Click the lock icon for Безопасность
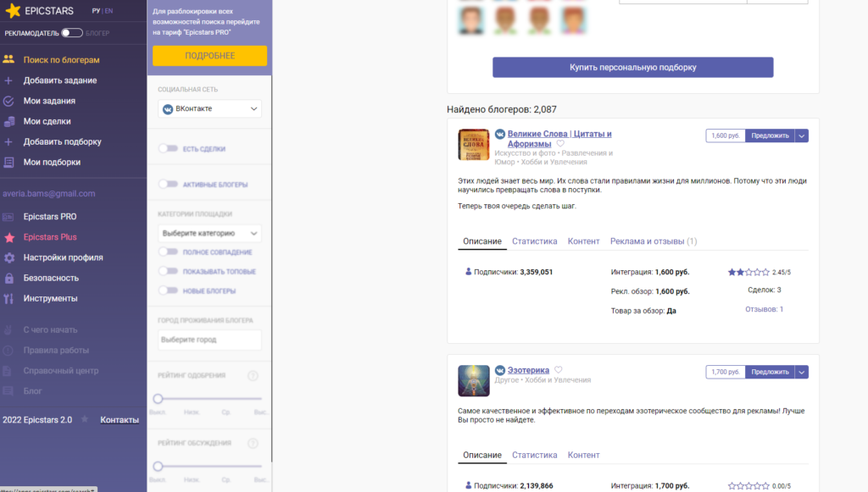 pyautogui.click(x=8, y=278)
